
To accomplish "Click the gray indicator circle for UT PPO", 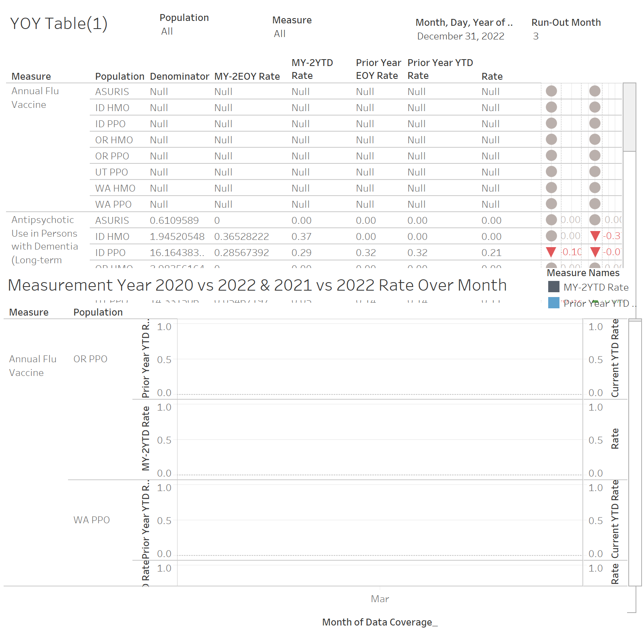I will tap(551, 172).
